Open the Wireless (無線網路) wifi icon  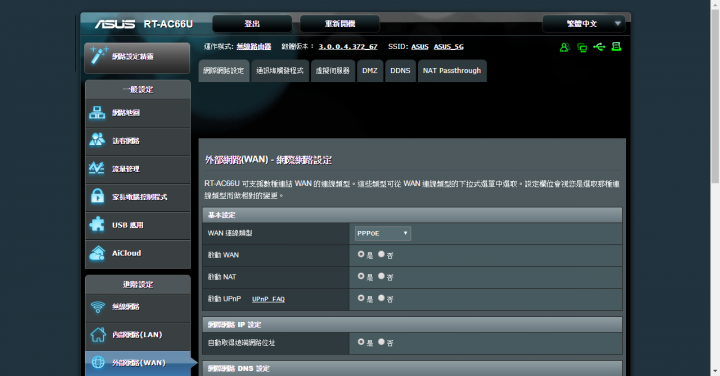(97, 307)
